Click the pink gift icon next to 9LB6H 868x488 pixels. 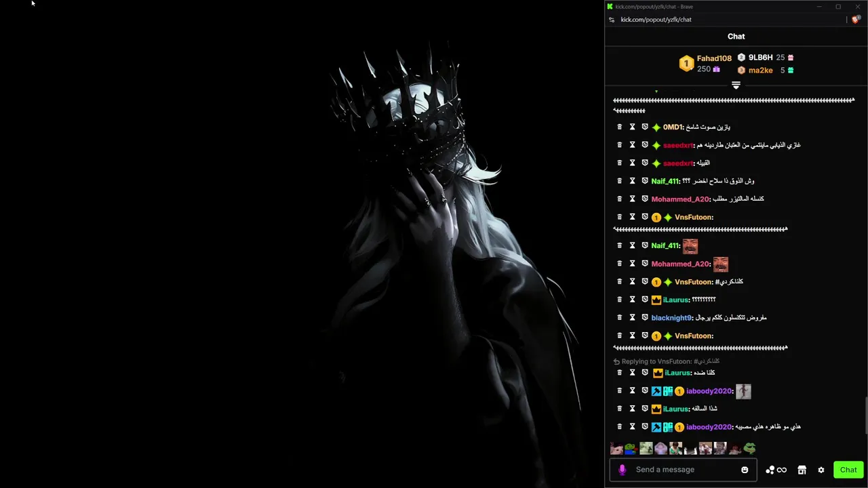point(791,58)
